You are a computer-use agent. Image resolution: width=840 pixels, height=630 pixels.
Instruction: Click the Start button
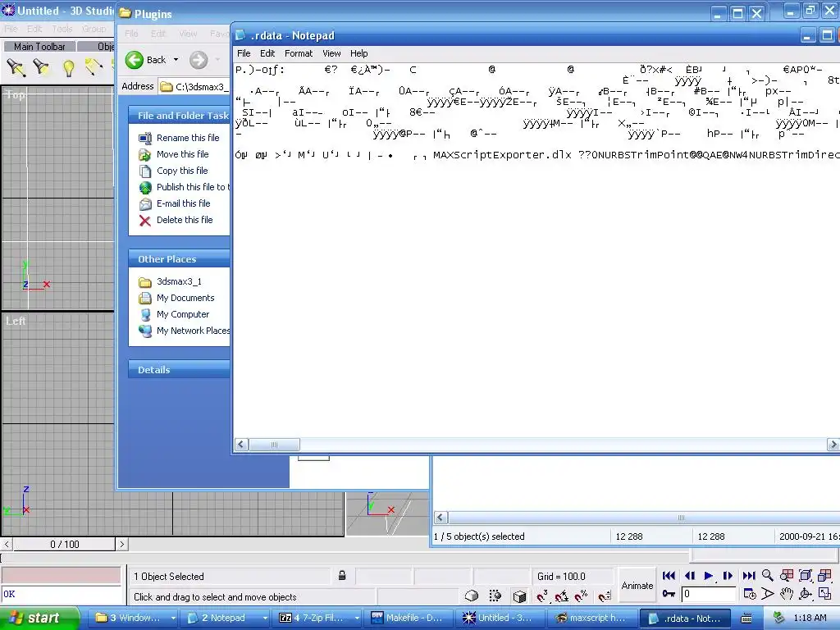click(x=39, y=618)
